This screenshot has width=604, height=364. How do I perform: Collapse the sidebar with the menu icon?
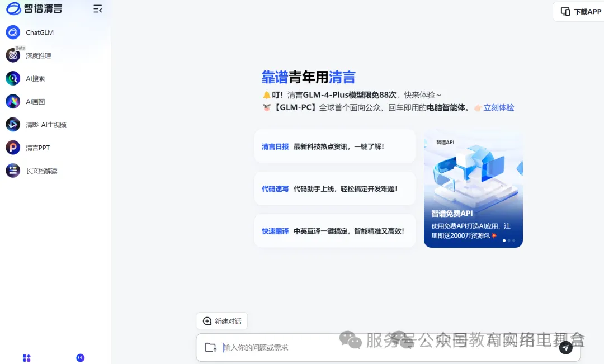[97, 9]
